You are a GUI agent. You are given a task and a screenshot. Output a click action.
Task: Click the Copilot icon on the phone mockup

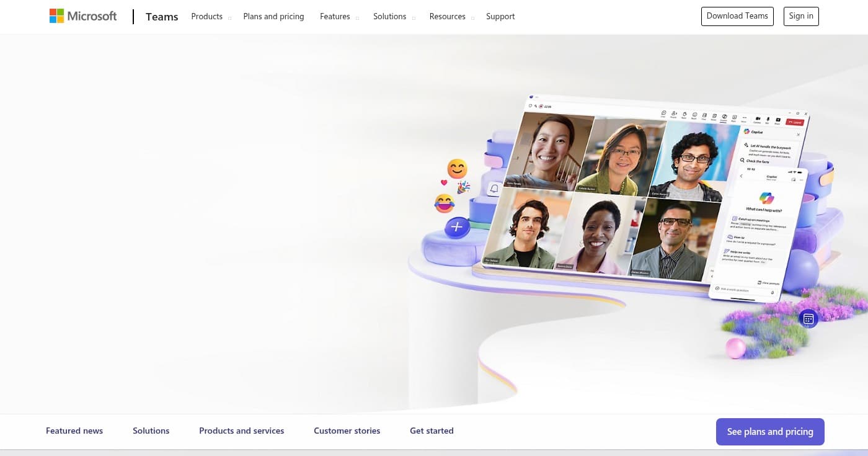(766, 199)
